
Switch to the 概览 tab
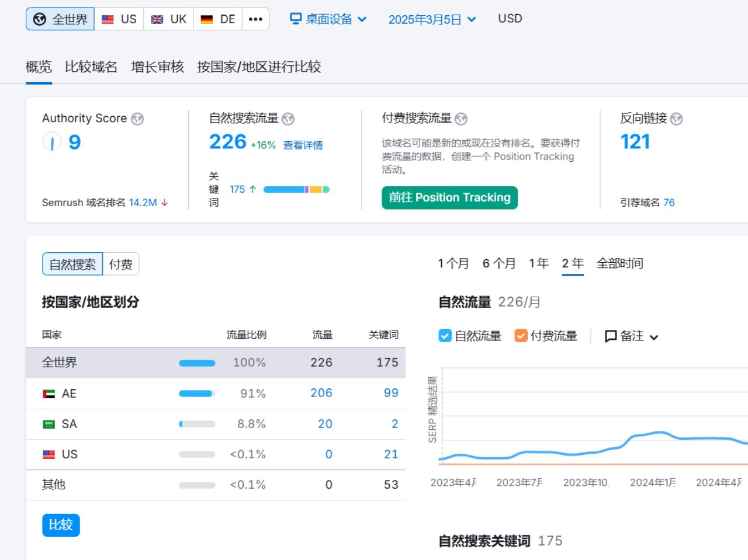[39, 67]
